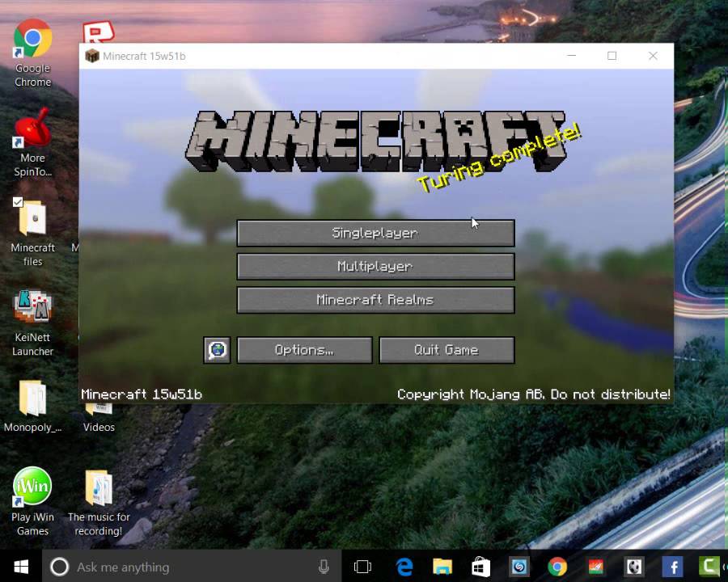
Task: Open File Explorer from the taskbar
Action: 442,567
